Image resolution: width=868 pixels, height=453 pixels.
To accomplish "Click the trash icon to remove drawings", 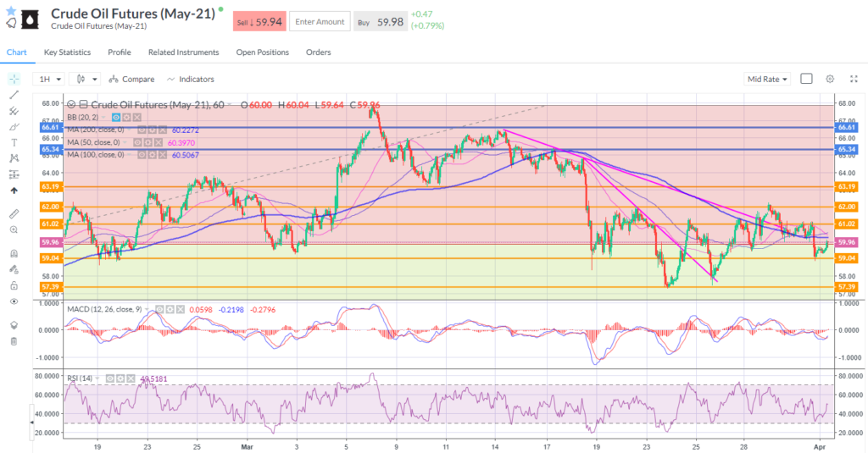I will tap(14, 341).
